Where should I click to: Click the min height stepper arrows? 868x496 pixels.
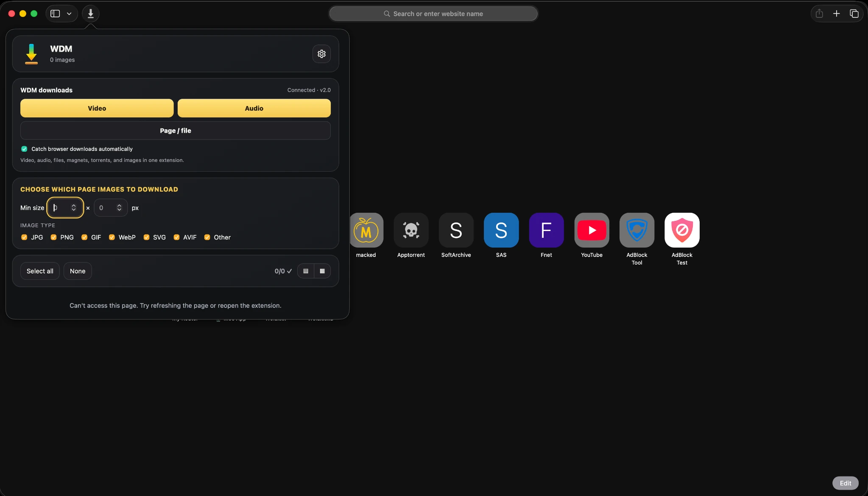coord(119,208)
